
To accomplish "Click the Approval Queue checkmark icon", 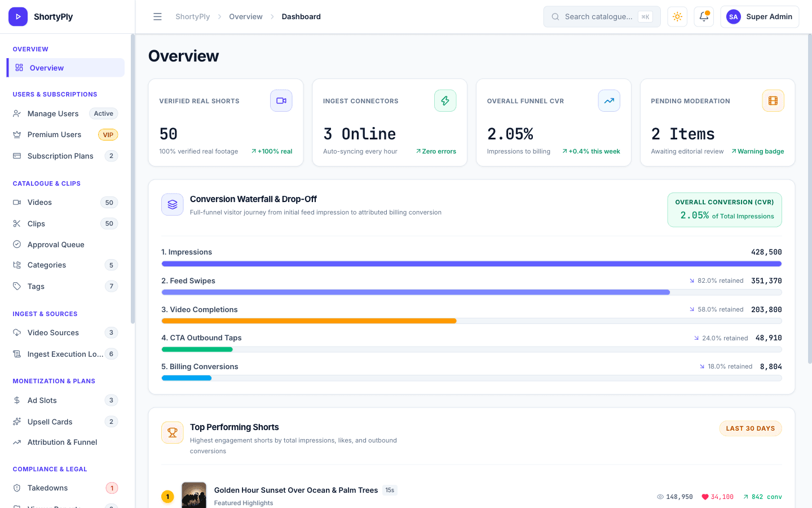I will [17, 244].
